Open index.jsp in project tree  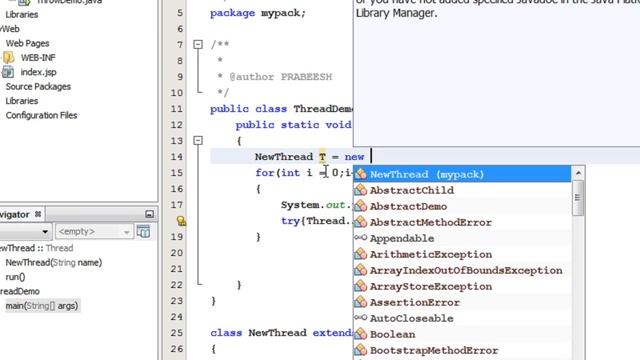(38, 72)
